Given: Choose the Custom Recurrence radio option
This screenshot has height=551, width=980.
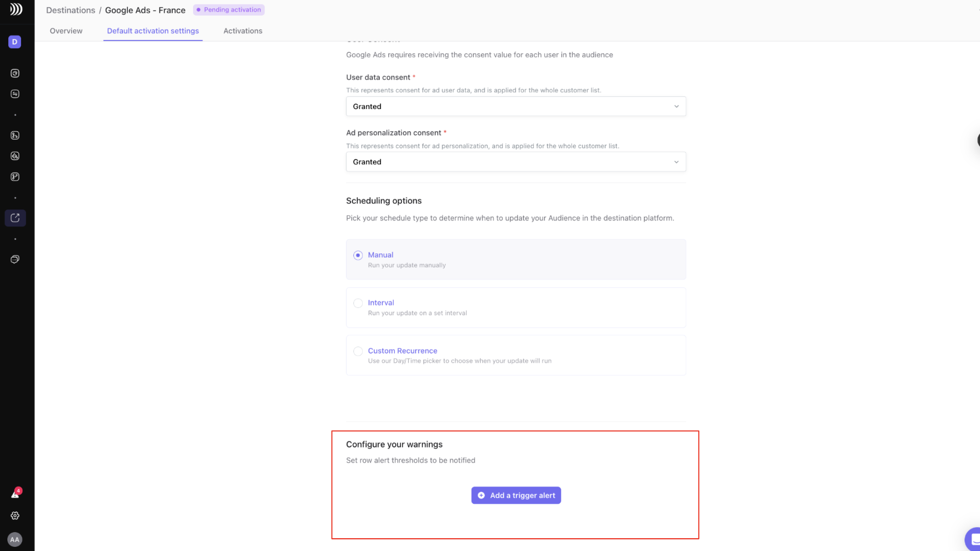Looking at the screenshot, I should coord(358,351).
